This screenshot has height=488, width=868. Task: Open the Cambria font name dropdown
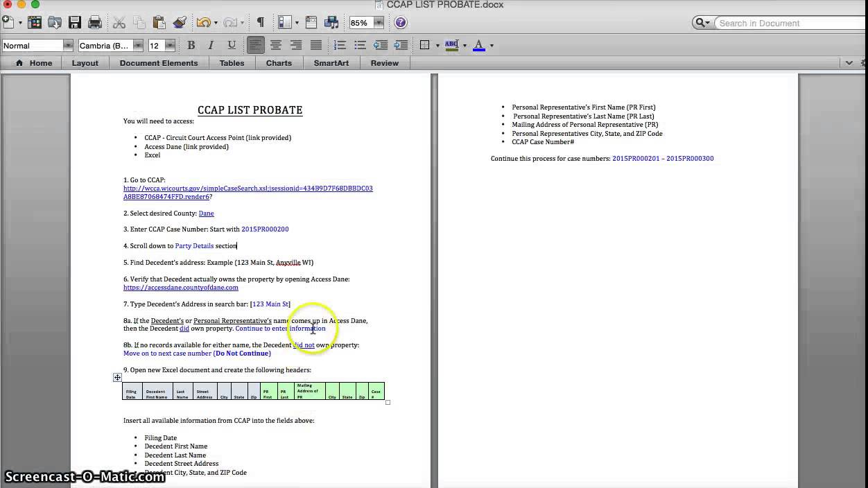click(138, 46)
